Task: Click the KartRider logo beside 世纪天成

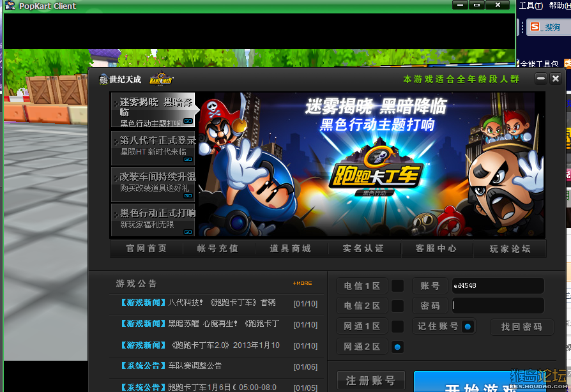Action: [161, 79]
